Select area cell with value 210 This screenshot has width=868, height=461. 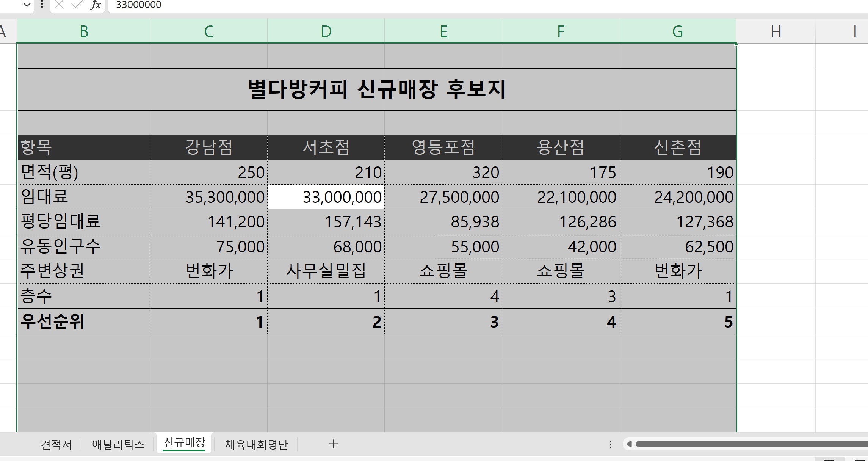(326, 172)
